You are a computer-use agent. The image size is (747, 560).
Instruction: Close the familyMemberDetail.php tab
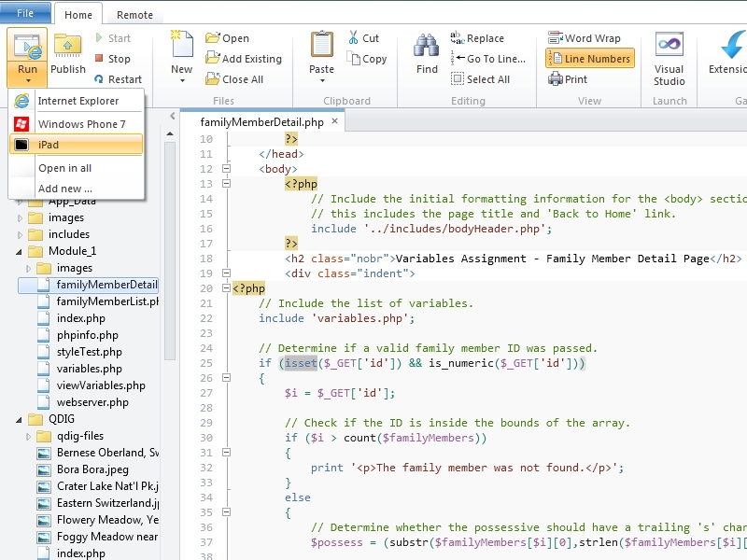click(333, 121)
